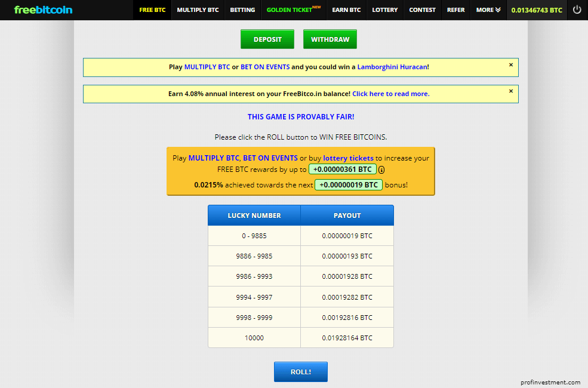Screen dimensions: 588x388
Task: Follow MULTIPLY BTC link in orange box
Action: coord(214,158)
